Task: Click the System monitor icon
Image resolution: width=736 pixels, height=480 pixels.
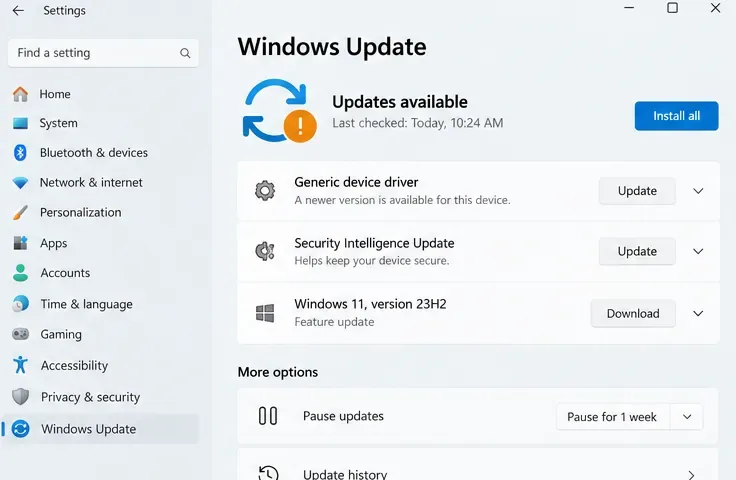Action: (20, 123)
